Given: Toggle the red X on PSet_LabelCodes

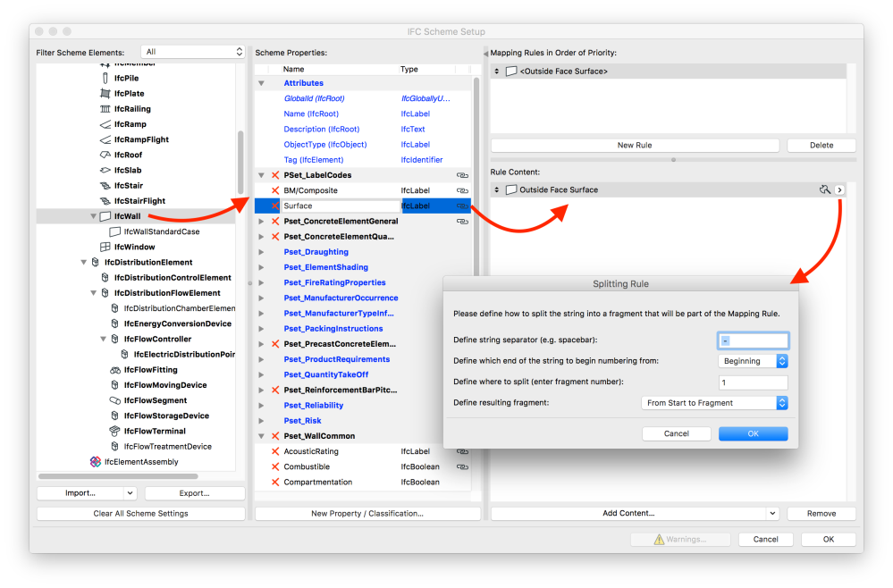Looking at the screenshot, I should tap(275, 175).
